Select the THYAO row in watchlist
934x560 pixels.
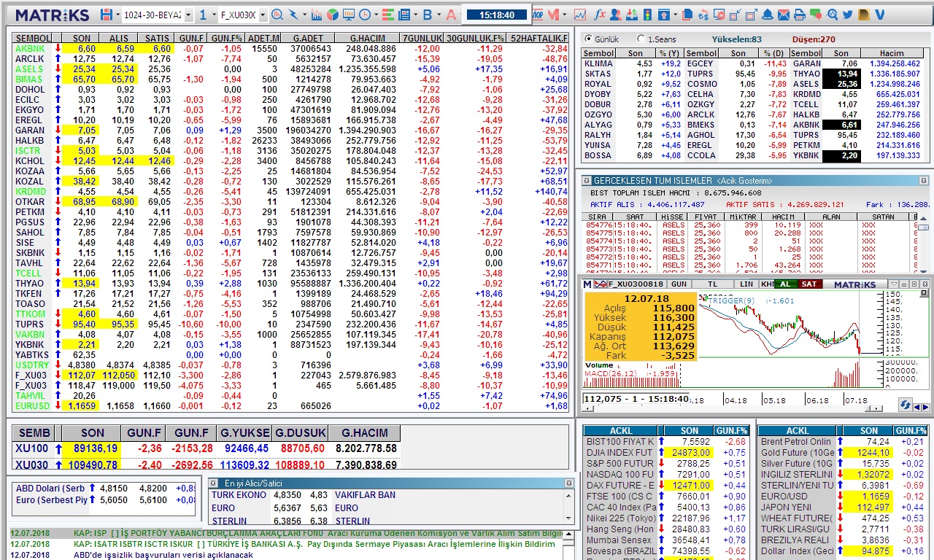point(291,283)
